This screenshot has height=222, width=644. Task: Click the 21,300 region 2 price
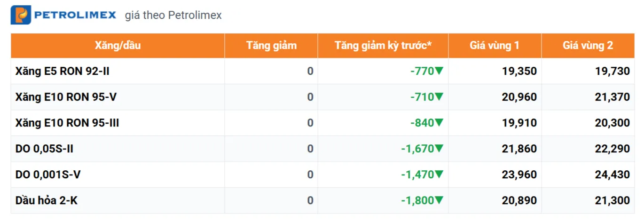pos(613,201)
